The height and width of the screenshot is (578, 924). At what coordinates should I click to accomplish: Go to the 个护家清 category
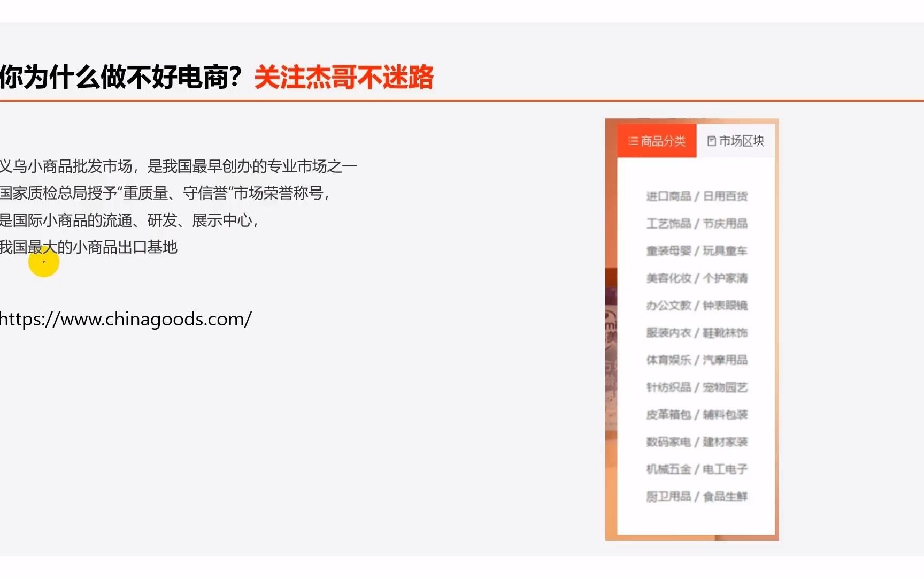click(725, 278)
